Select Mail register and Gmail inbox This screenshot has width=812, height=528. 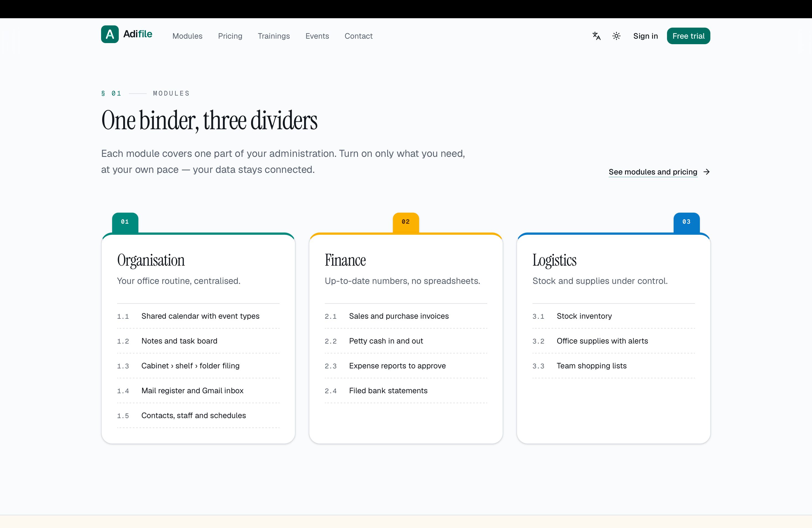tap(198, 390)
